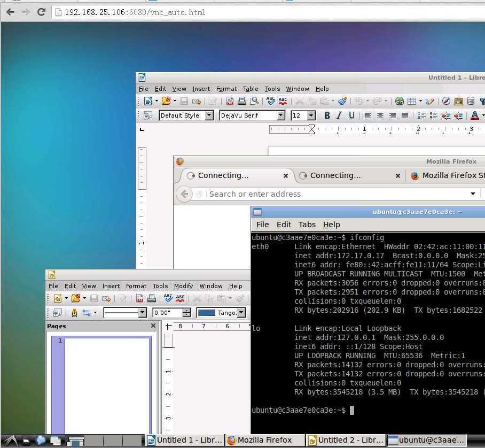
Task: Click Firefox Search or enter address field
Action: (337, 194)
